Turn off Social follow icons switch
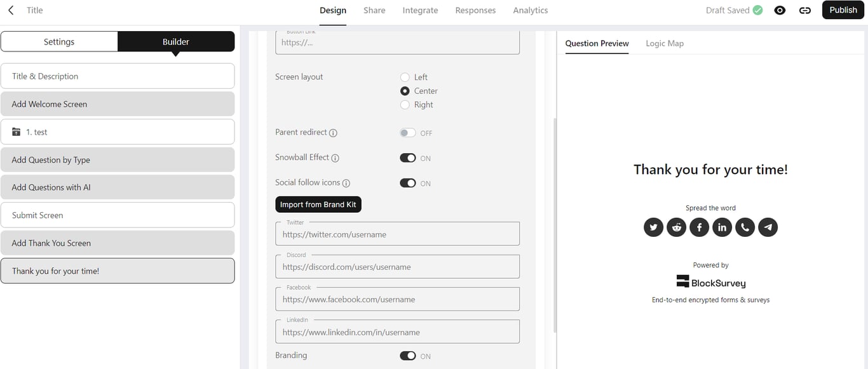The image size is (868, 369). (x=407, y=183)
